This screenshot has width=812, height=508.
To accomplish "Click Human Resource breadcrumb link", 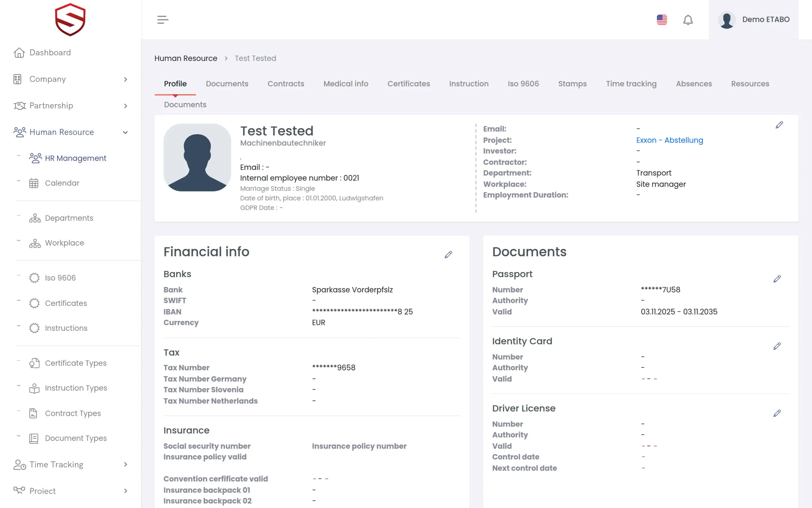I will coord(186,58).
